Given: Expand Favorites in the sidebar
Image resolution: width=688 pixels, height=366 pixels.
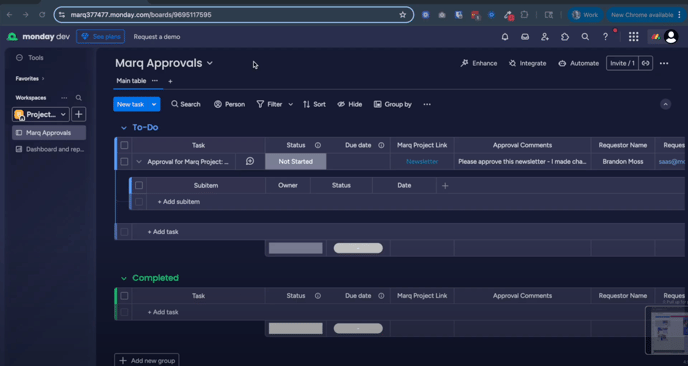Looking at the screenshot, I should point(30,79).
